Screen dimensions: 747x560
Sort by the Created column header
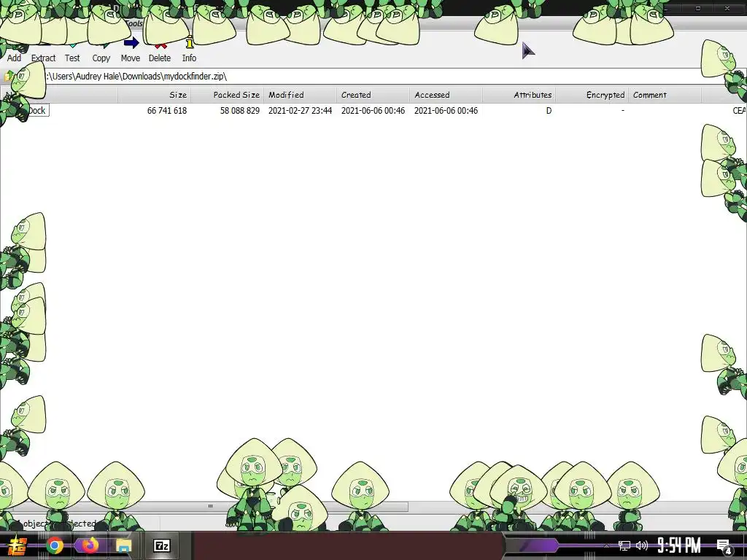tap(373, 95)
